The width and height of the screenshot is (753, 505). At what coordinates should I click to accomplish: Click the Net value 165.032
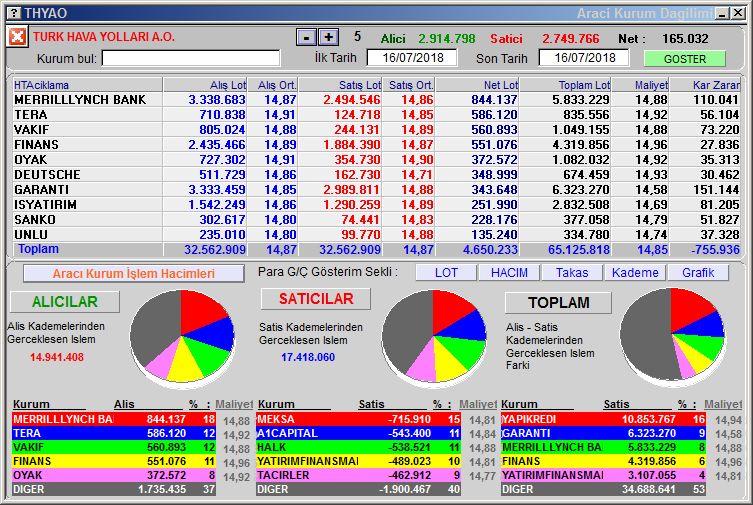point(685,38)
